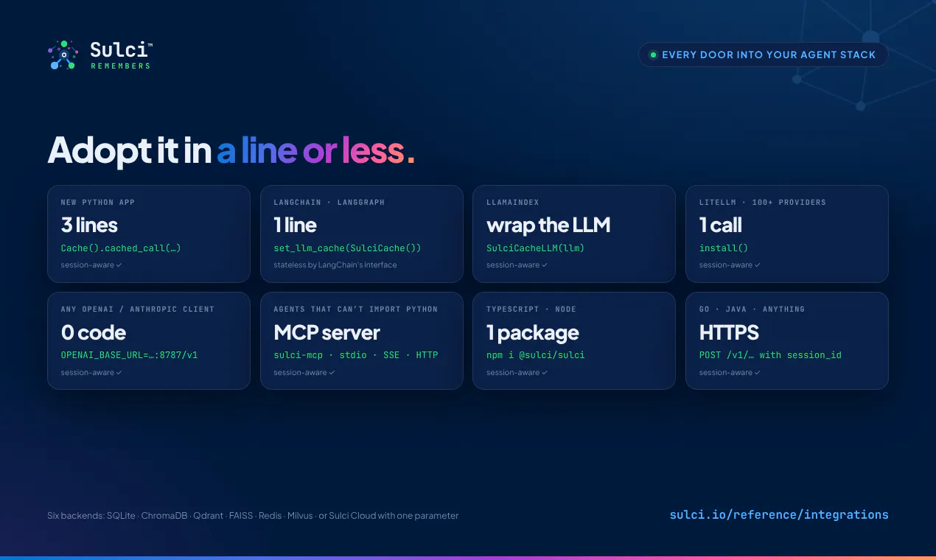This screenshot has width=936, height=560.
Task: Click the "LITELLM · 100+ PROVIDERS" card label
Action: (763, 202)
